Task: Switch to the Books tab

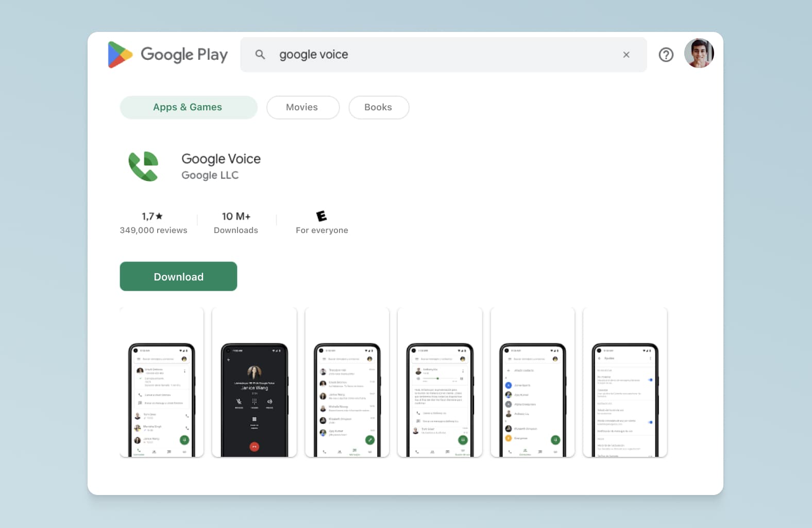Action: tap(379, 107)
